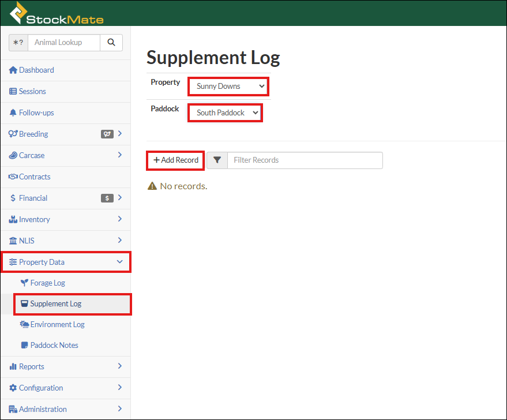507x420 pixels.
Task: Expand the Inventory section
Action: point(119,219)
